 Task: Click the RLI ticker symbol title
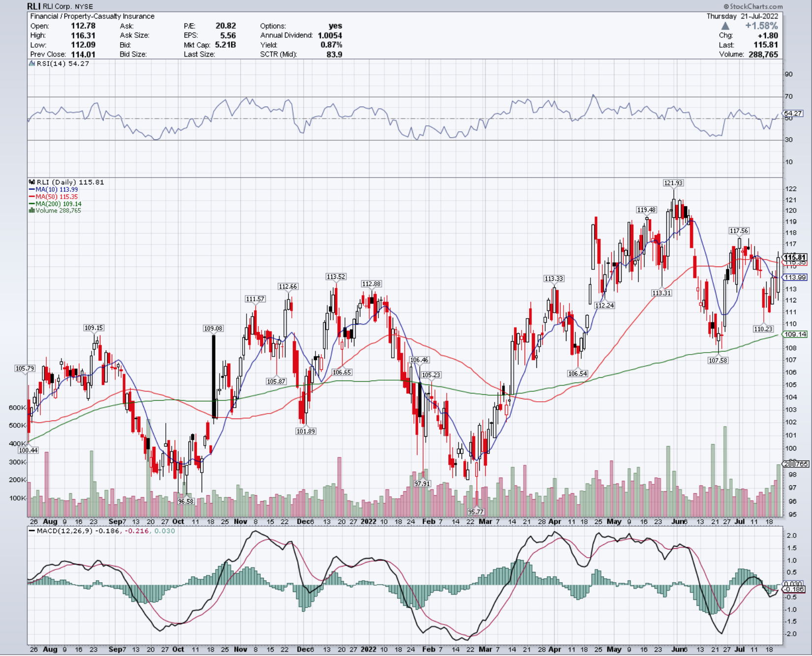coord(33,6)
